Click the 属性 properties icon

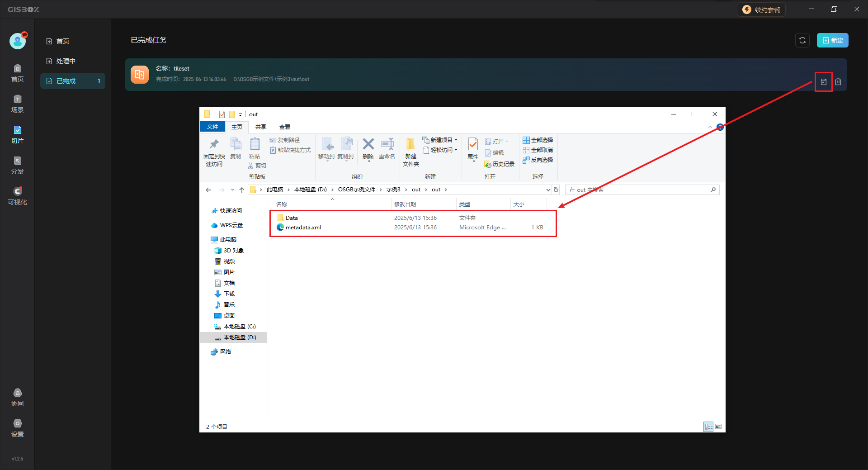(x=473, y=149)
